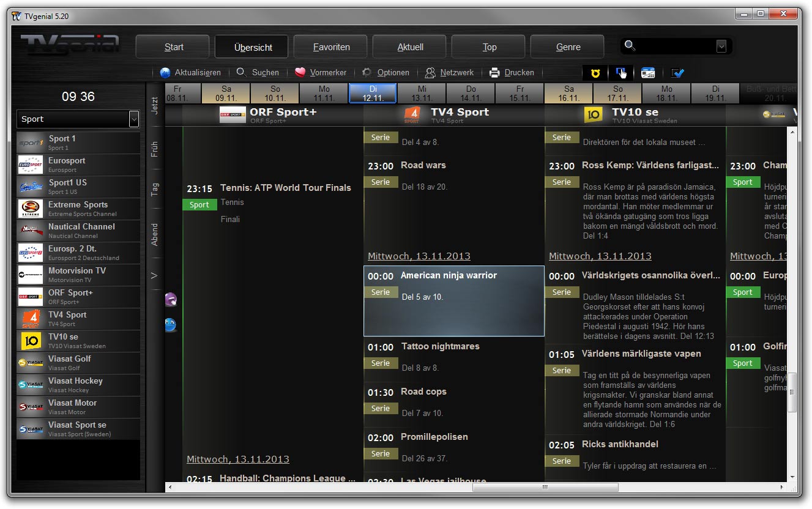The height and width of the screenshot is (509, 812).
Task: Click the magnifier icon in search box
Action: pos(630,45)
